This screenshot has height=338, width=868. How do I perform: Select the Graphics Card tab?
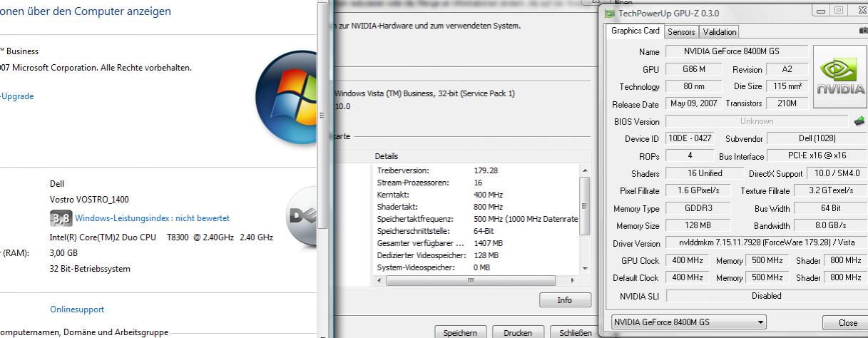pos(635,31)
